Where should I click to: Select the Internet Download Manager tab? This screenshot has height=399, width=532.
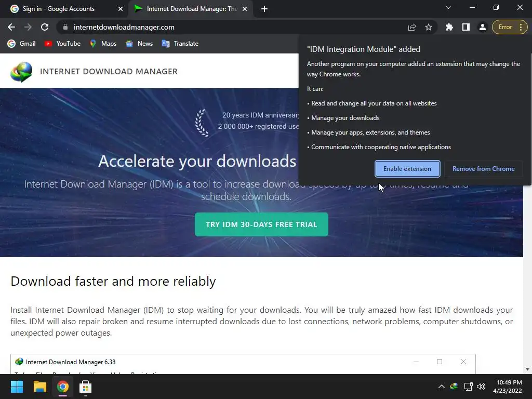[x=192, y=9]
